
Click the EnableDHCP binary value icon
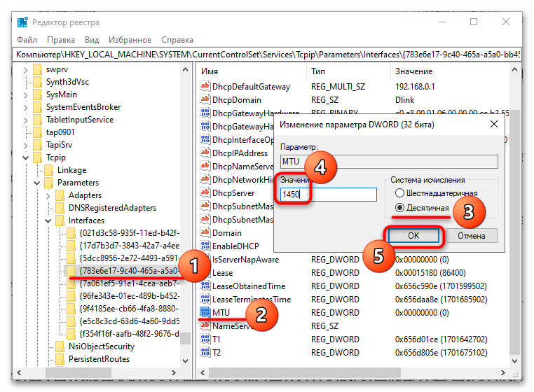[x=205, y=246]
